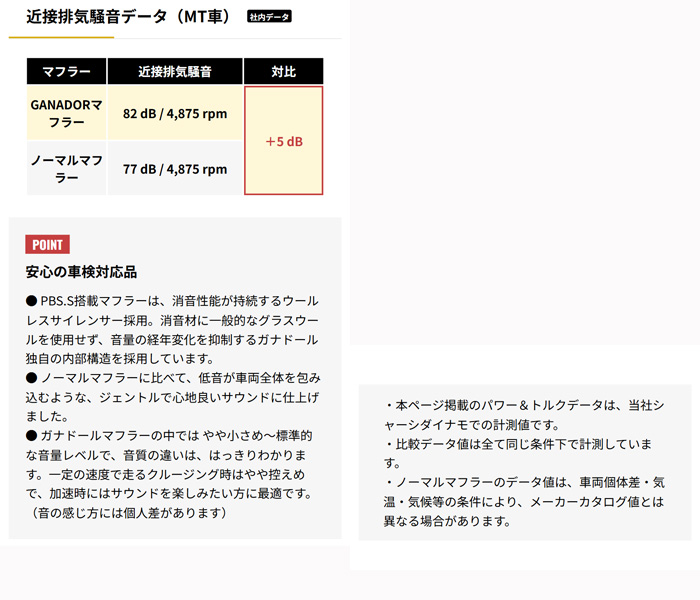Image resolution: width=700 pixels, height=600 pixels.
Task: Select the 82 dB / 4,875 rpm cell
Action: 175,113
